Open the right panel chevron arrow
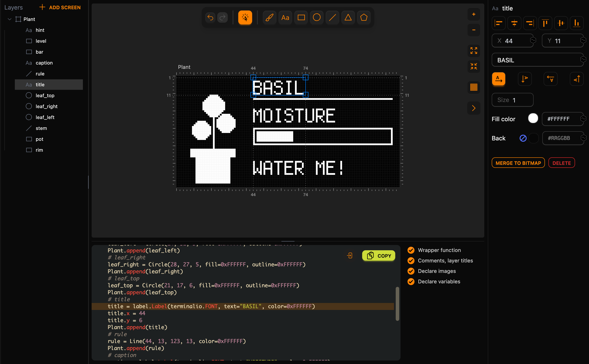Image resolution: width=589 pixels, height=364 pixels. [x=474, y=108]
